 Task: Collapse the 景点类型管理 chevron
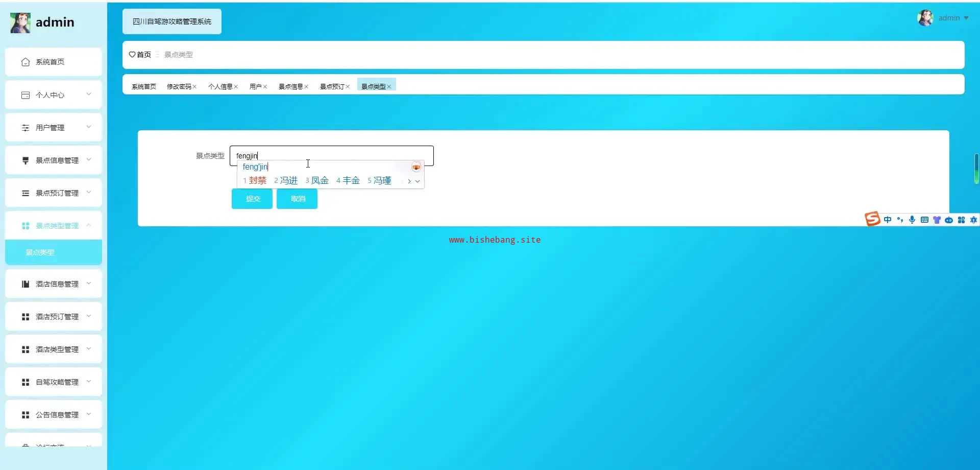coord(89,225)
